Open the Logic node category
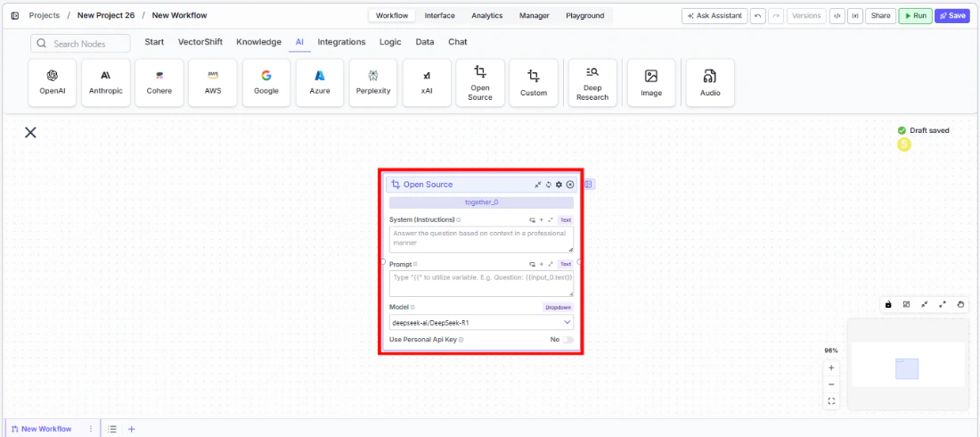 point(390,42)
